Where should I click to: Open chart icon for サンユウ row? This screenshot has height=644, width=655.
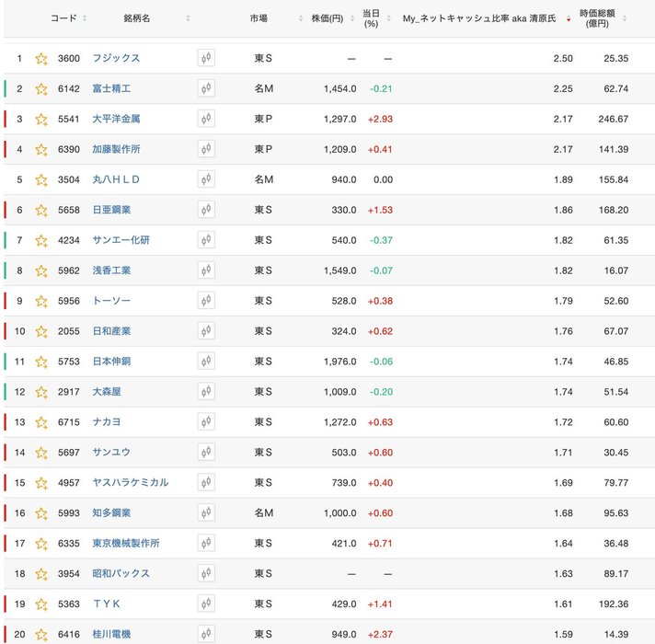coord(206,453)
